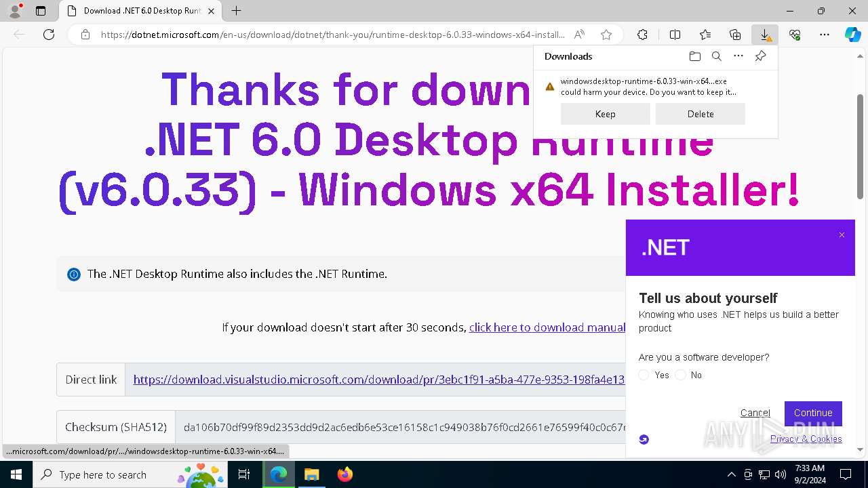Open Browser essentials icon
Screen dimensions: 868x488
(795, 35)
